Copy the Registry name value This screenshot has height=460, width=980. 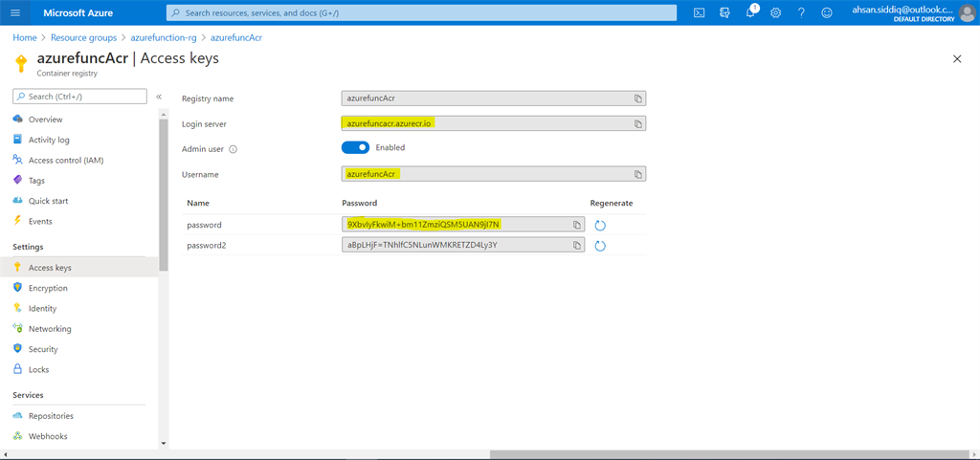[638, 99]
